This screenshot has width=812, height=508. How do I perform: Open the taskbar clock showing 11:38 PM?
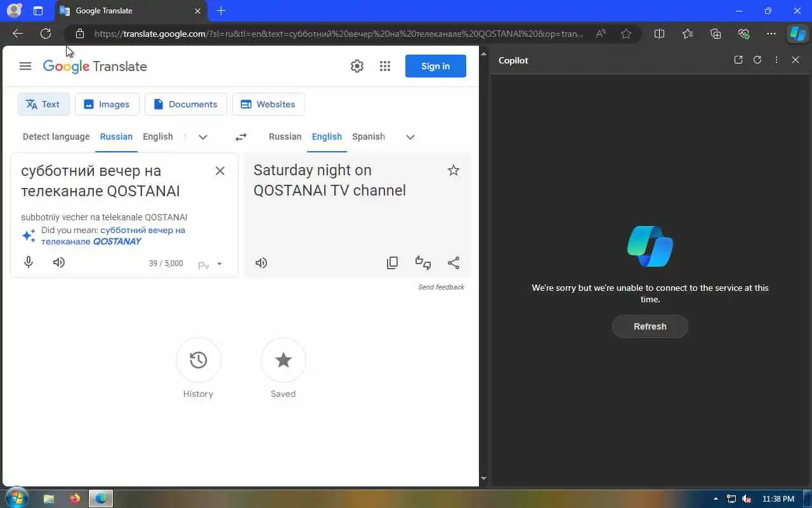778,498
